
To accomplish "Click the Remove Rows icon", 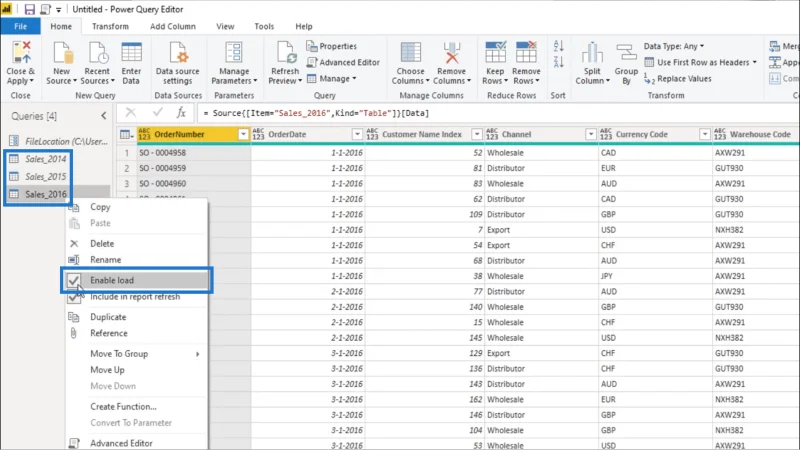I will [x=526, y=53].
